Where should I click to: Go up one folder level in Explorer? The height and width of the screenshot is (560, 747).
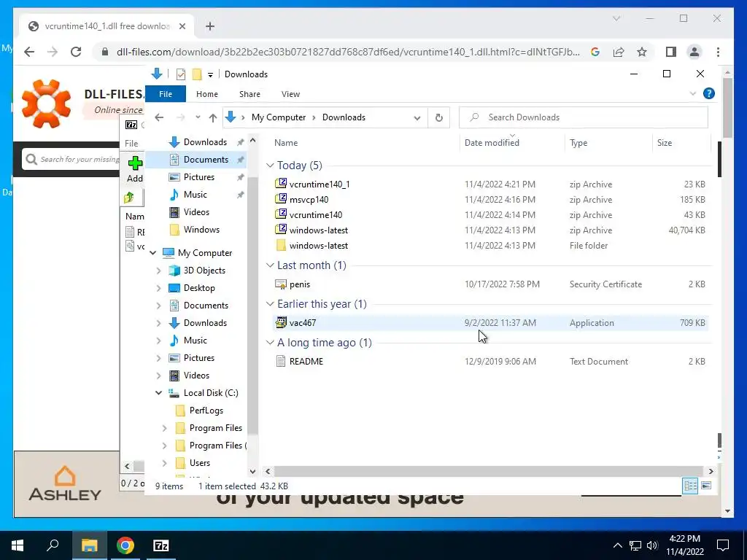click(x=213, y=117)
